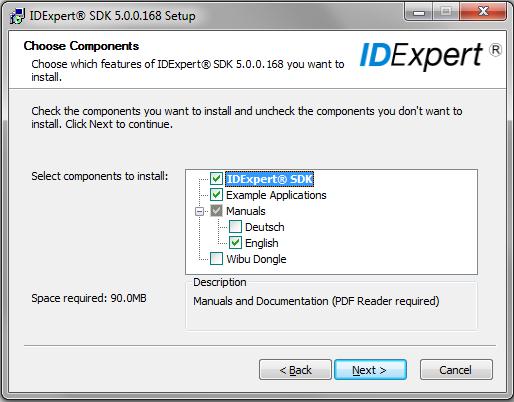The height and width of the screenshot is (402, 514).
Task: Click the 'IDExpert® SDK 5.0.0.168 Setup' window title
Action: click(x=112, y=16)
